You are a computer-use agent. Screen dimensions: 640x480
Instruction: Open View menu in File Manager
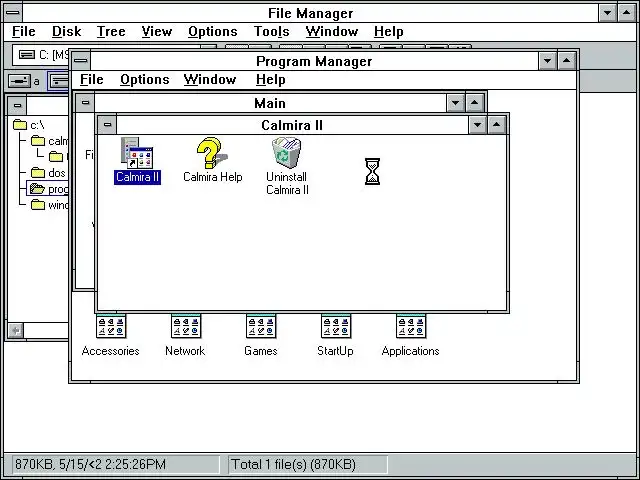click(157, 31)
